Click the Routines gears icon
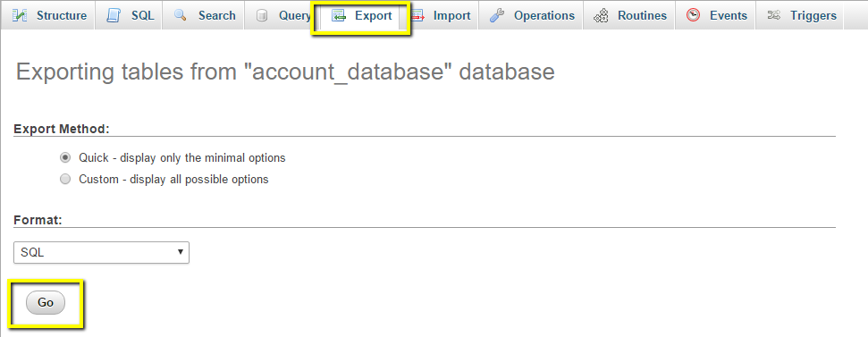This screenshot has height=337, width=868. pos(602,16)
